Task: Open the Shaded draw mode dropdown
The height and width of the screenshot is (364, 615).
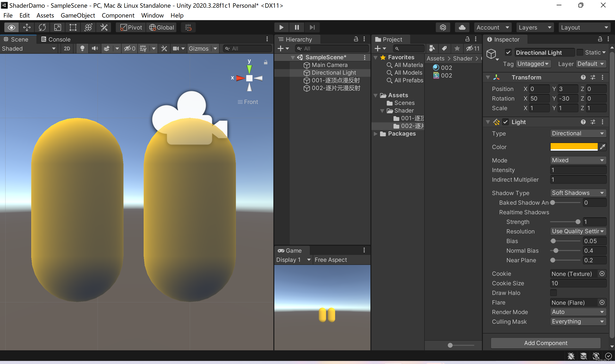Action: tap(29, 48)
